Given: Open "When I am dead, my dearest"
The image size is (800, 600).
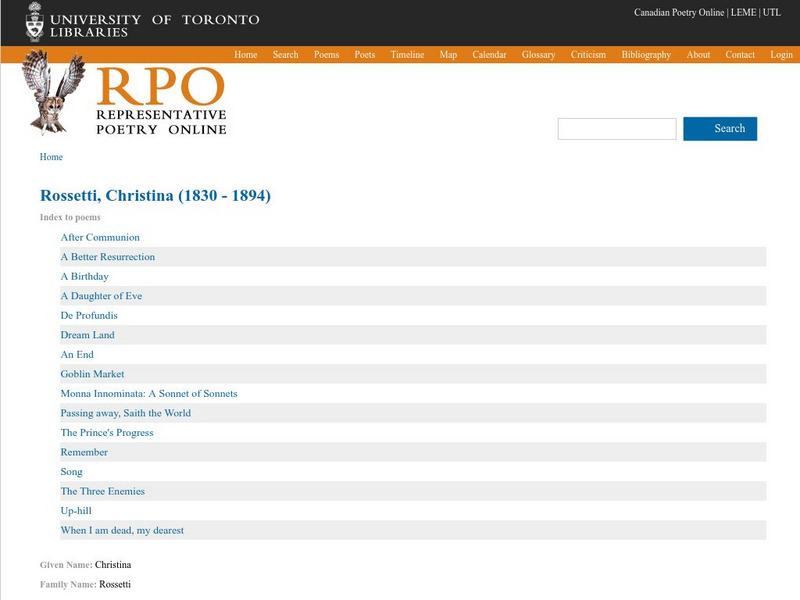Looking at the screenshot, I should point(124,530).
